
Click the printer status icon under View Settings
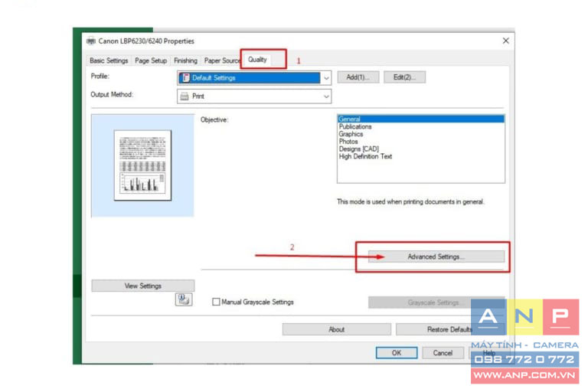coord(184,299)
